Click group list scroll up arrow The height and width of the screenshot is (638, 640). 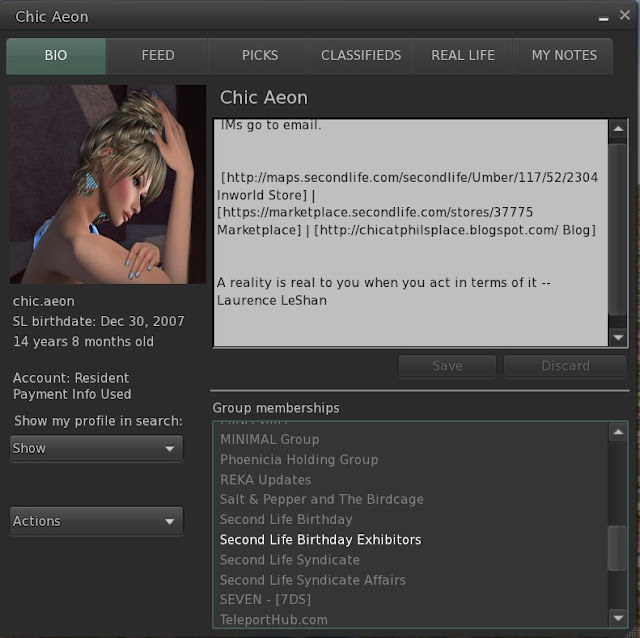(x=618, y=432)
